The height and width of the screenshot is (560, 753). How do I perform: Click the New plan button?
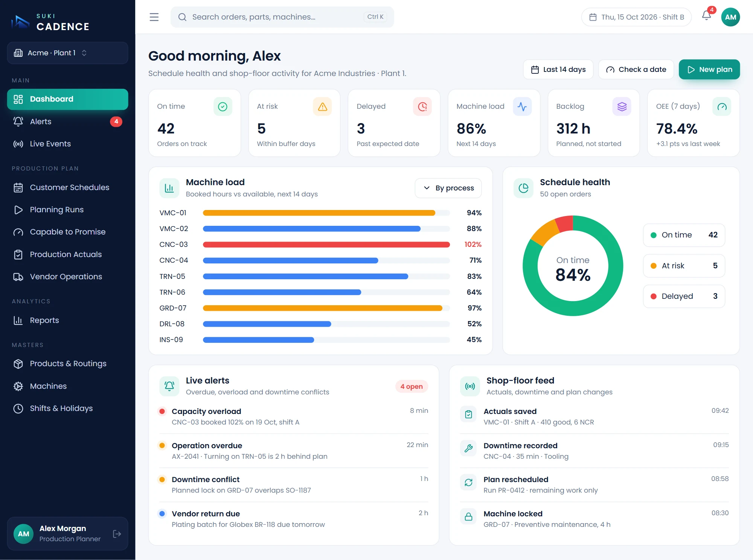[709, 69]
